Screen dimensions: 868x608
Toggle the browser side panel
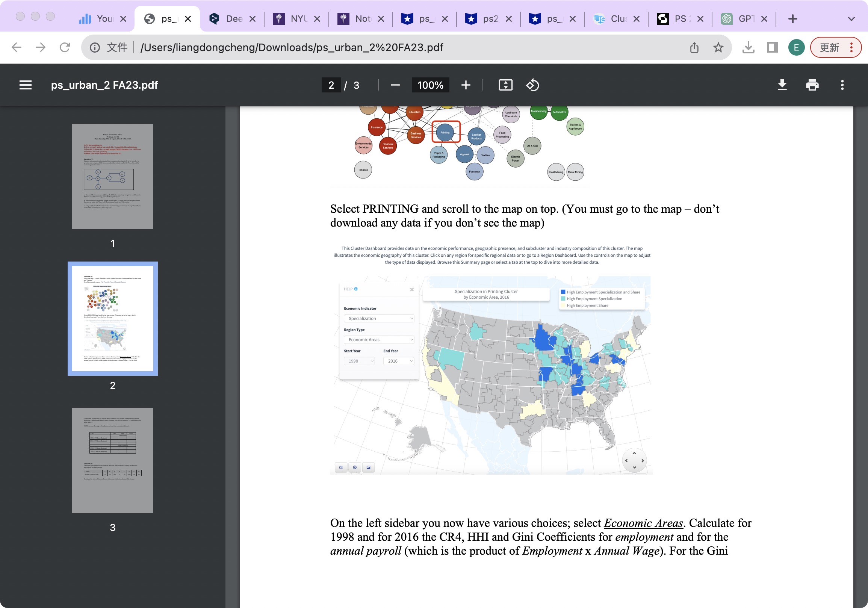pyautogui.click(x=772, y=47)
